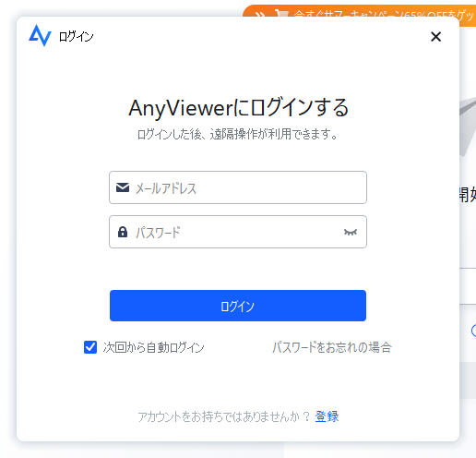
Task: Click the padlock icon in password field
Action: (123, 232)
